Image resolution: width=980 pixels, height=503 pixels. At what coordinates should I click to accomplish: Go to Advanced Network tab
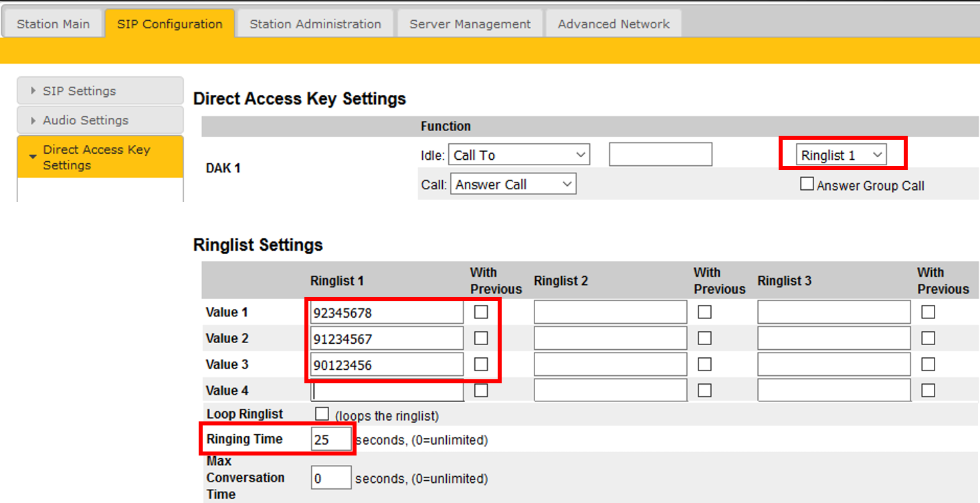pos(613,24)
